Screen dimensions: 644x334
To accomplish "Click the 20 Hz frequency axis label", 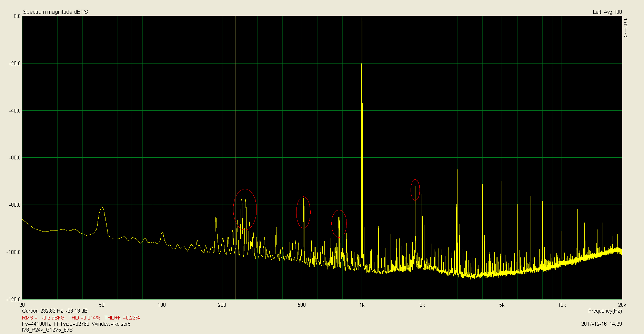I will pyautogui.click(x=22, y=305).
